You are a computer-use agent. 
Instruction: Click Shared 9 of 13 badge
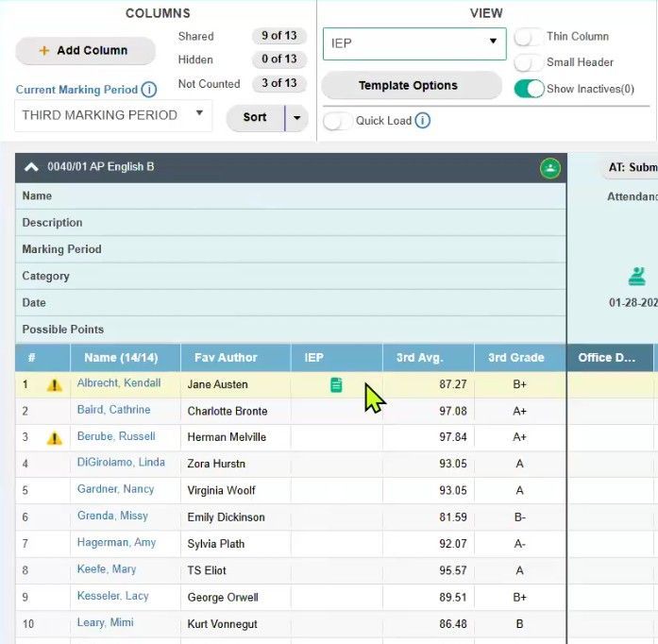pyautogui.click(x=279, y=36)
